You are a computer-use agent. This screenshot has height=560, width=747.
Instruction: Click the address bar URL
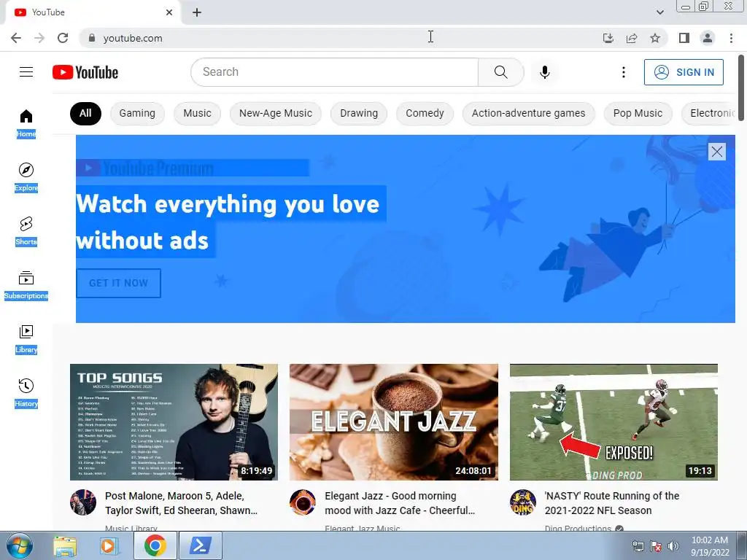point(133,38)
